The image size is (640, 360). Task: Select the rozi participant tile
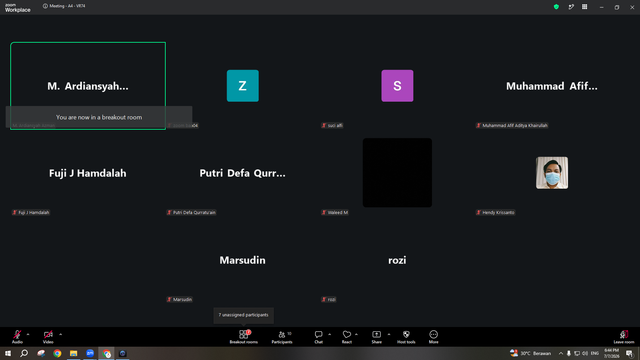(x=397, y=260)
